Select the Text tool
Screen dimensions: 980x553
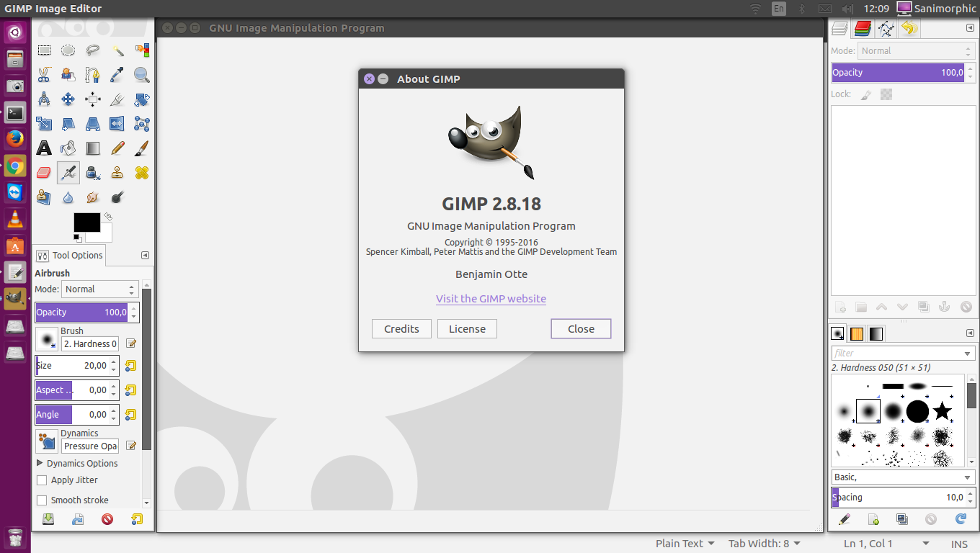tap(44, 148)
